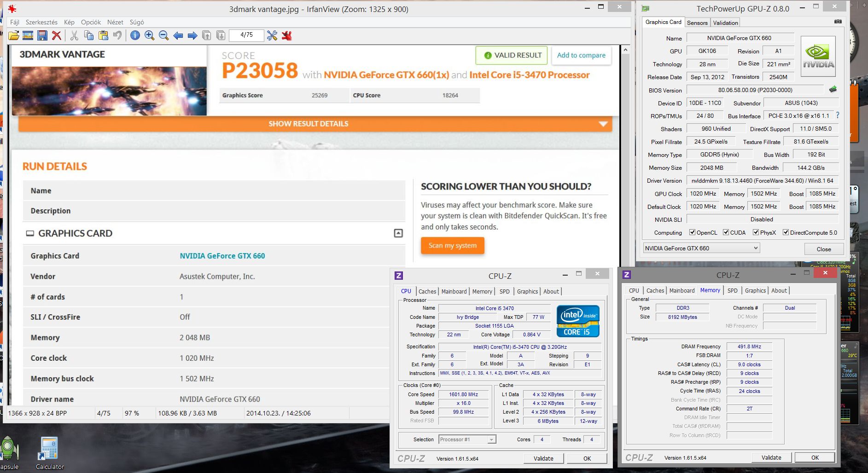Image resolution: width=868 pixels, height=473 pixels.
Task: Click the red cat About IrfanView icon
Action: [x=287, y=35]
